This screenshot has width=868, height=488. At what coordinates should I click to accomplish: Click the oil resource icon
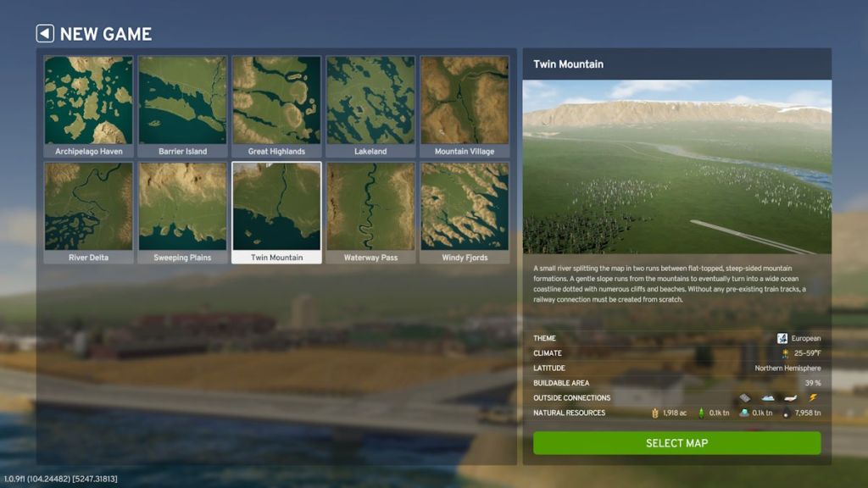click(x=787, y=412)
